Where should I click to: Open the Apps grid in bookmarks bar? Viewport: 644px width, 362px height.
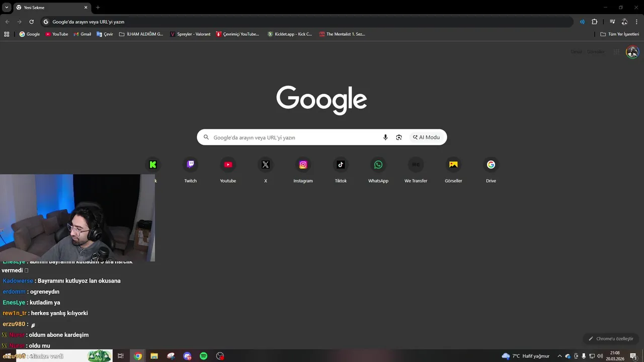tap(7, 34)
